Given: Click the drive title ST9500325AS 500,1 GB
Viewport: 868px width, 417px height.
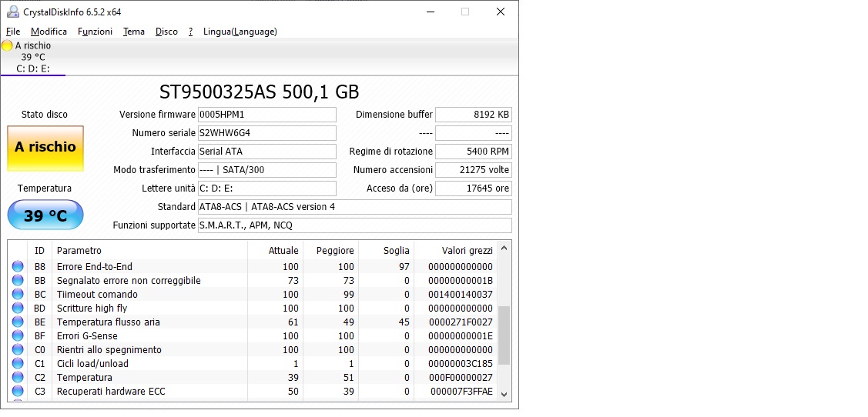Looking at the screenshot, I should [x=259, y=92].
